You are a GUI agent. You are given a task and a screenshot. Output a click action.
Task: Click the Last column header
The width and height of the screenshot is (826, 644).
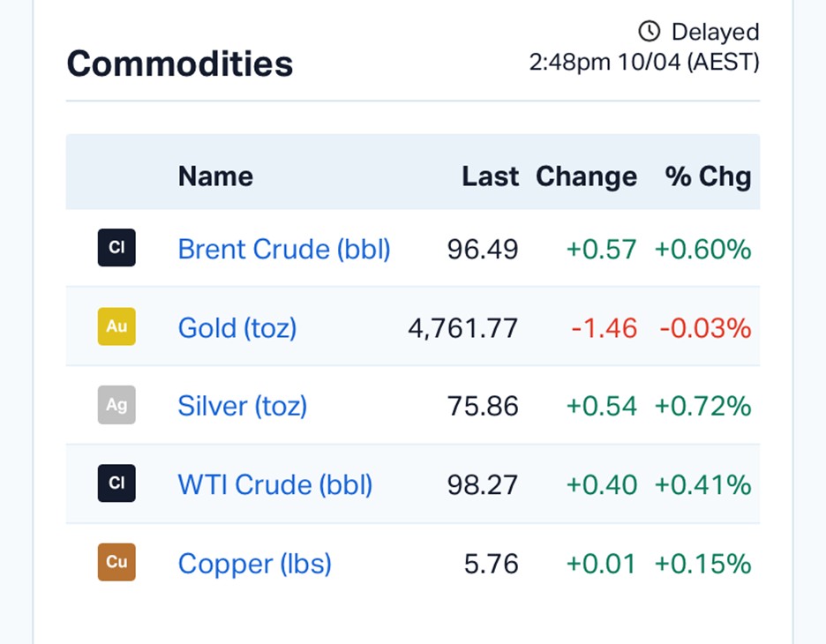coord(490,176)
